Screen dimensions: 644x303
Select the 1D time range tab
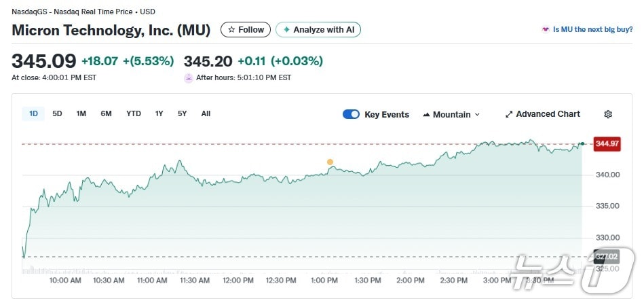[33, 113]
